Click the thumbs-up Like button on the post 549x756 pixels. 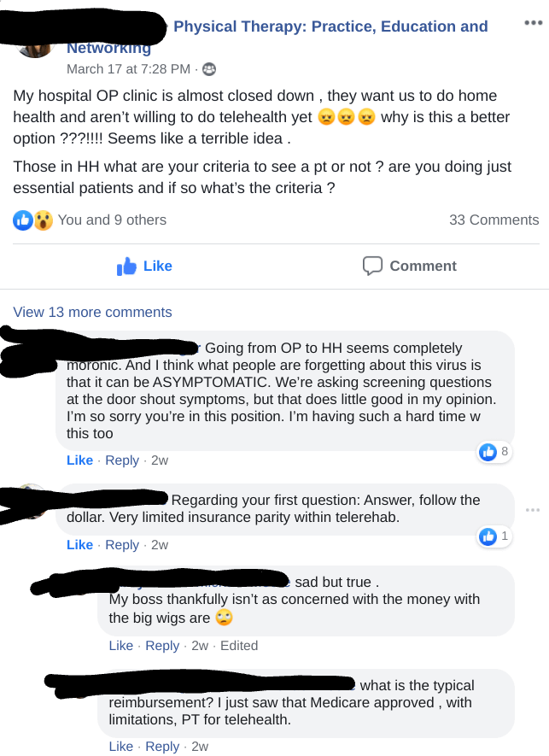(144, 267)
